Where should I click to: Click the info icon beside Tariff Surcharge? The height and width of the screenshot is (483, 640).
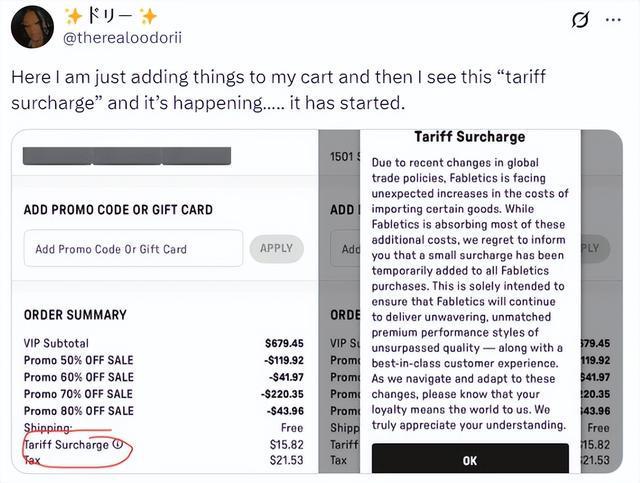(118, 444)
